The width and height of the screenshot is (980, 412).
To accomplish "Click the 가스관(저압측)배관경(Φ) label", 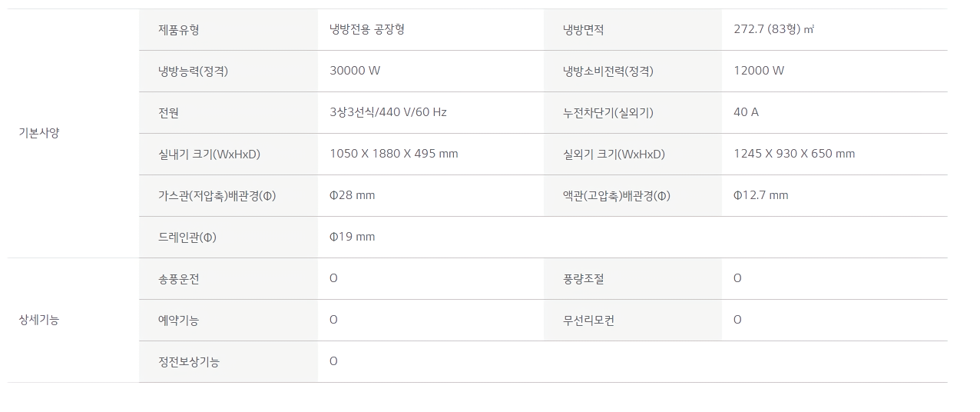I will [217, 196].
